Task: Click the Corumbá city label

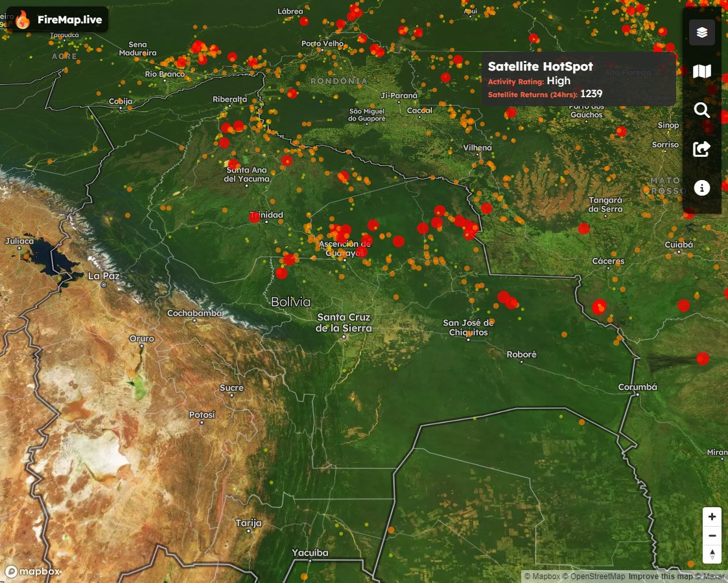Action: point(637,387)
